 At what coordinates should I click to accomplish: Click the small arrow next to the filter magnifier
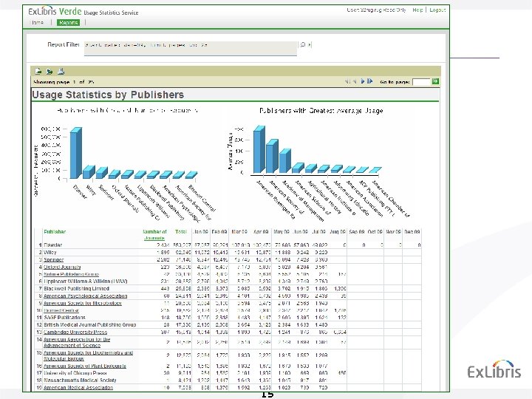(x=310, y=44)
